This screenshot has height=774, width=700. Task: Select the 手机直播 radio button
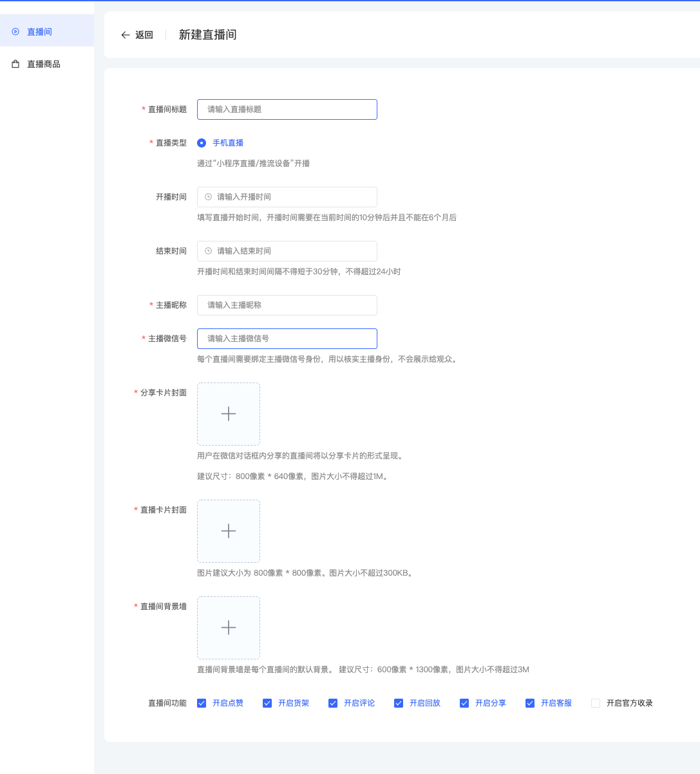point(202,143)
